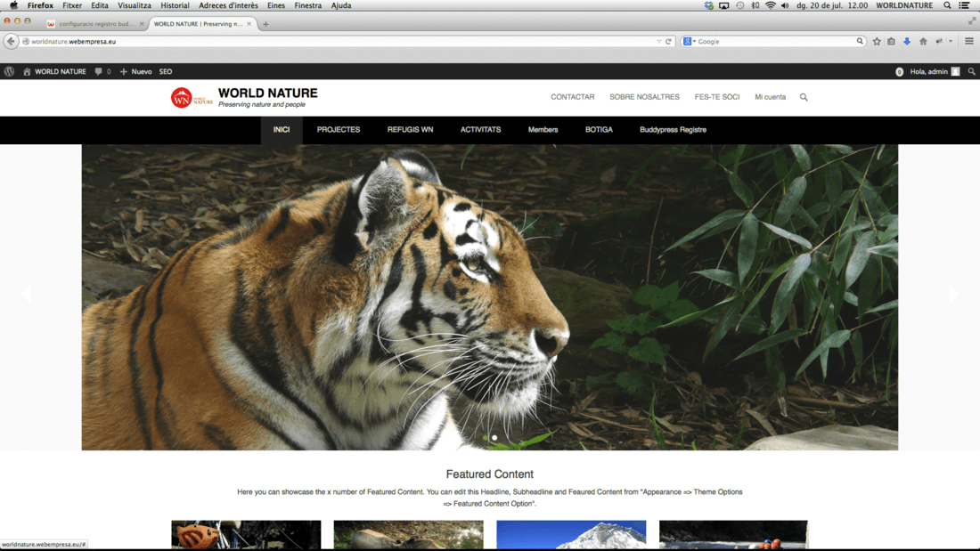Viewport: 980px width, 551px height.
Task: Open the Wi-Fi status menu icon
Action: coord(771,5)
